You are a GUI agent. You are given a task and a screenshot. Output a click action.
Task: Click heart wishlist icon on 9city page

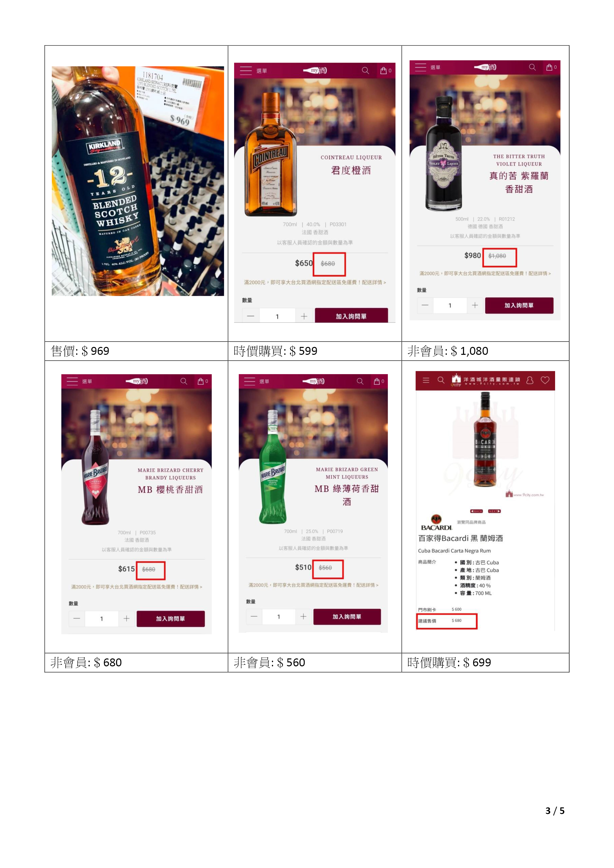pos(545,380)
